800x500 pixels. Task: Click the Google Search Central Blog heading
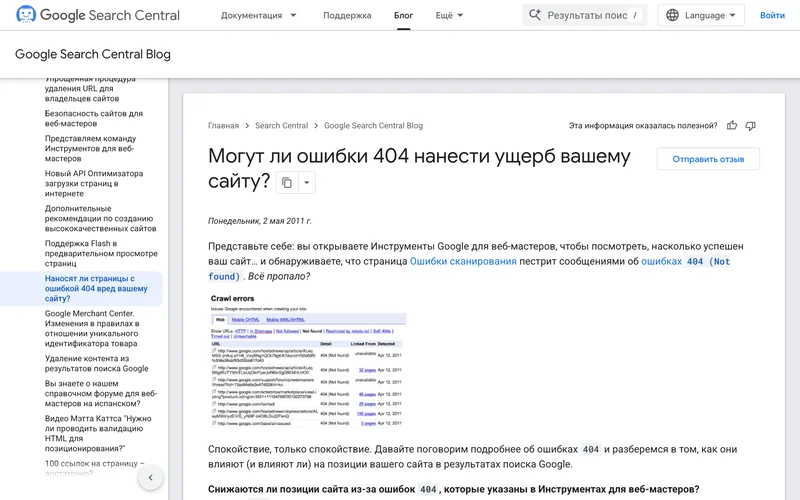(93, 54)
